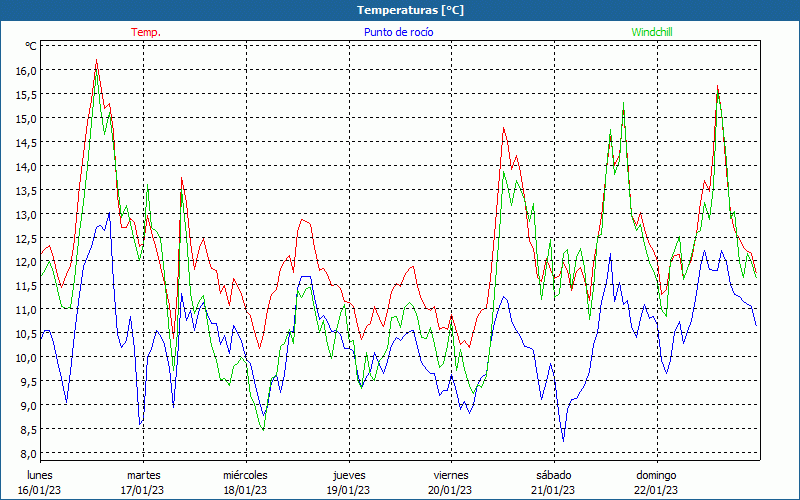
Task: Select the red 'Temp.' legend label
Action: tap(146, 32)
